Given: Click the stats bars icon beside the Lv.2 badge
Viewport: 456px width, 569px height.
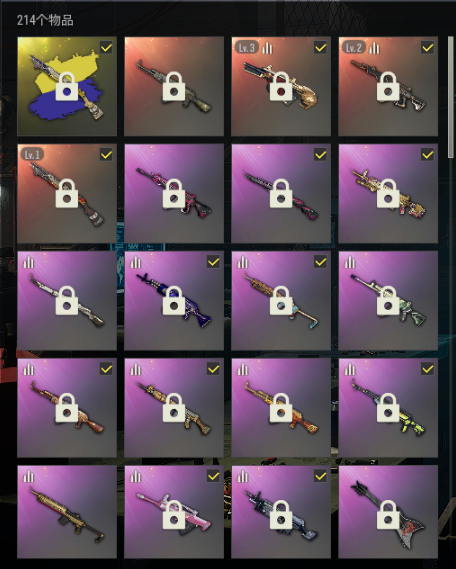Looking at the screenshot, I should 374,48.
